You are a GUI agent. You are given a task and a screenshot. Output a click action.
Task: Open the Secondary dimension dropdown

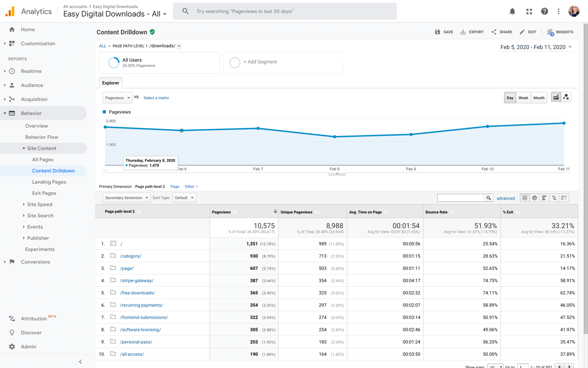click(126, 198)
